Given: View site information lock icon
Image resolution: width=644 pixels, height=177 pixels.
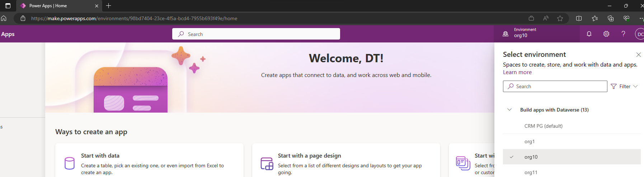Looking at the screenshot, I should [23, 18].
